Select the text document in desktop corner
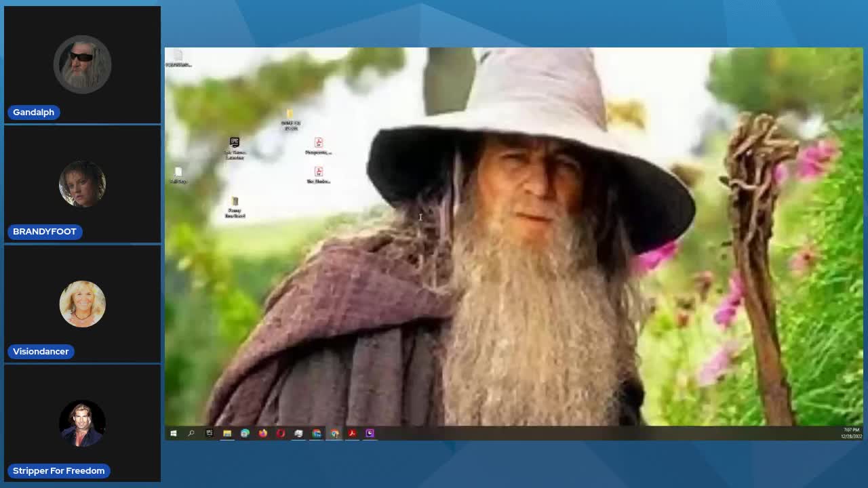This screenshot has width=868, height=488. [x=178, y=58]
